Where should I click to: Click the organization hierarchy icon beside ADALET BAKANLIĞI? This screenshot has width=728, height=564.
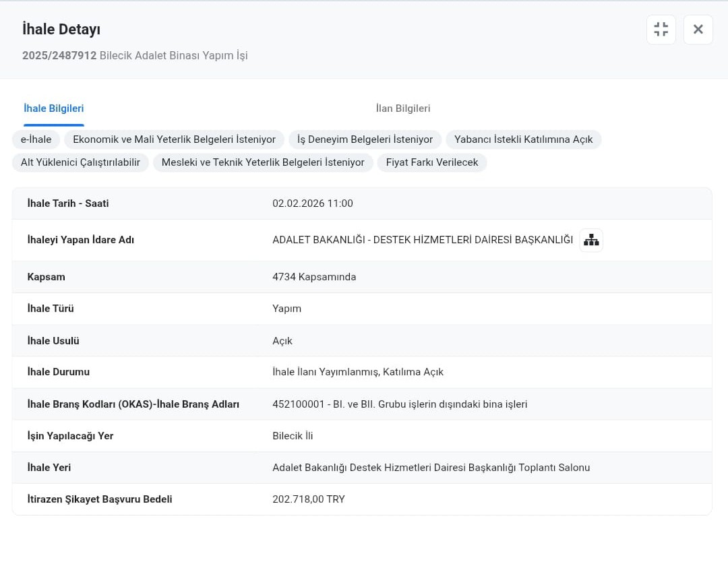pos(591,240)
